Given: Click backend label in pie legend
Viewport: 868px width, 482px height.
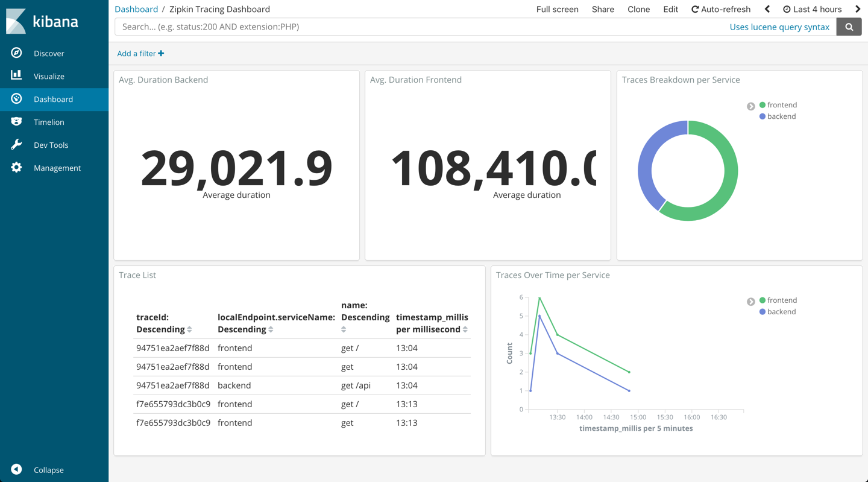Looking at the screenshot, I should click(x=781, y=116).
